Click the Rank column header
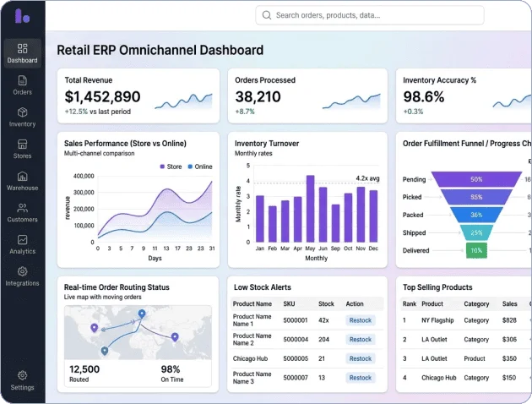532x404 pixels. pos(410,304)
